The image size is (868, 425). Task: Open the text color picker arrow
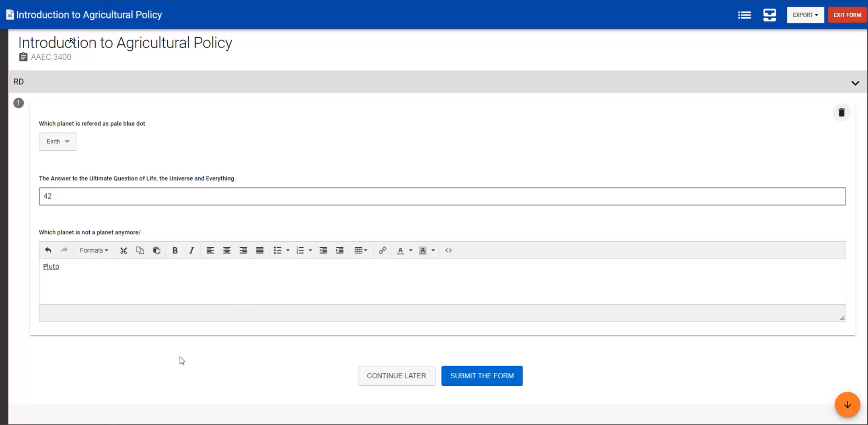pos(411,250)
